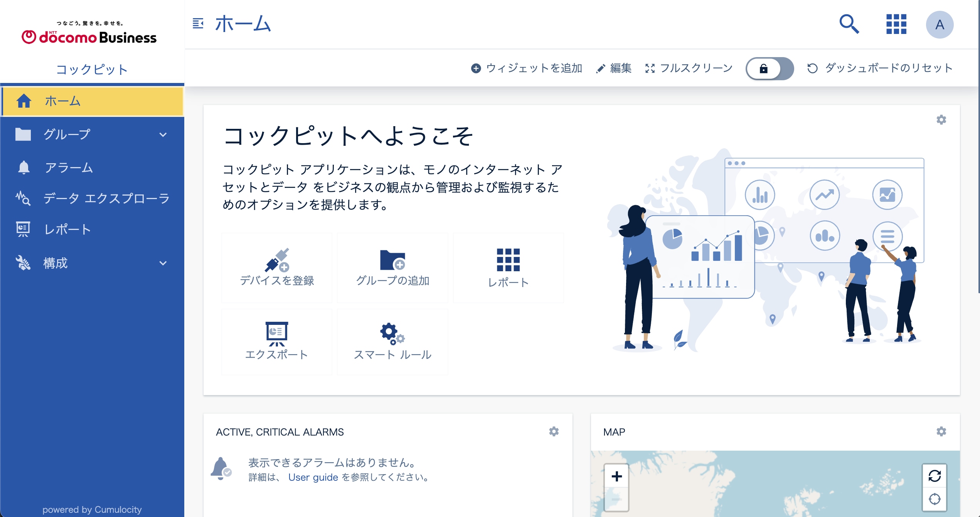
Task: Open レポート in the sidebar
Action: pyautogui.click(x=93, y=230)
